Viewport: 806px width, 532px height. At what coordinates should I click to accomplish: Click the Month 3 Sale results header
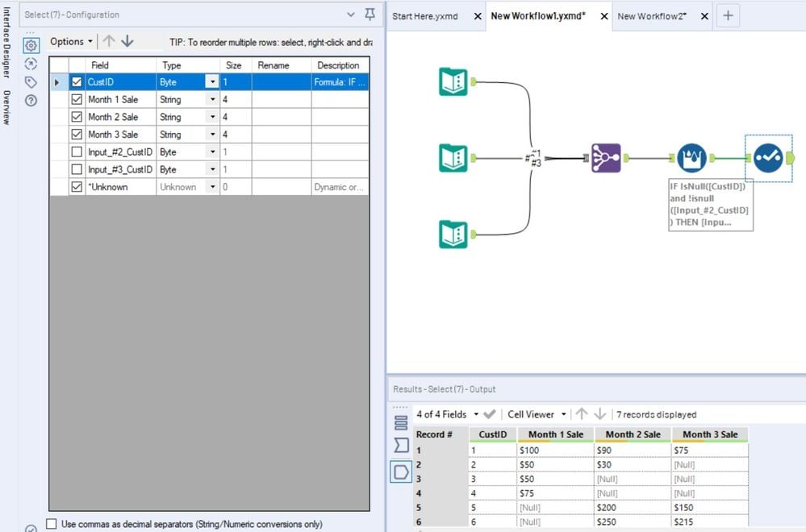(x=710, y=434)
